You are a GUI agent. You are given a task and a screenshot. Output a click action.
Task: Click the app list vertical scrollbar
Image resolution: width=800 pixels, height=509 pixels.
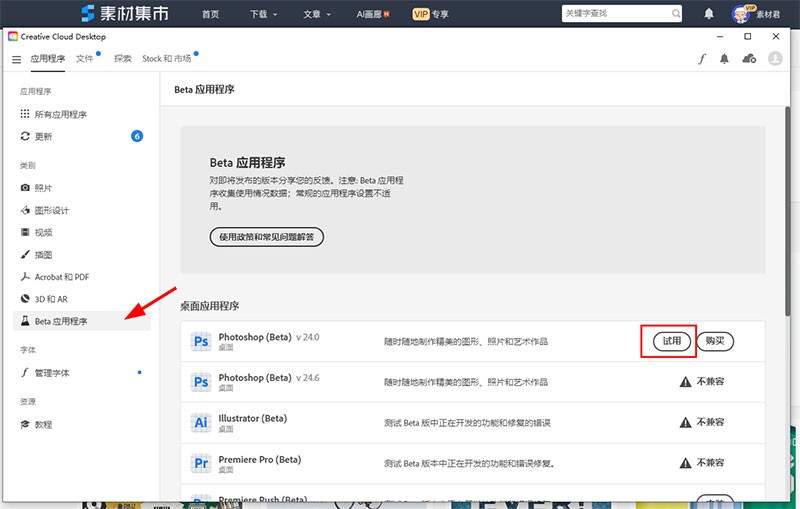click(787, 211)
